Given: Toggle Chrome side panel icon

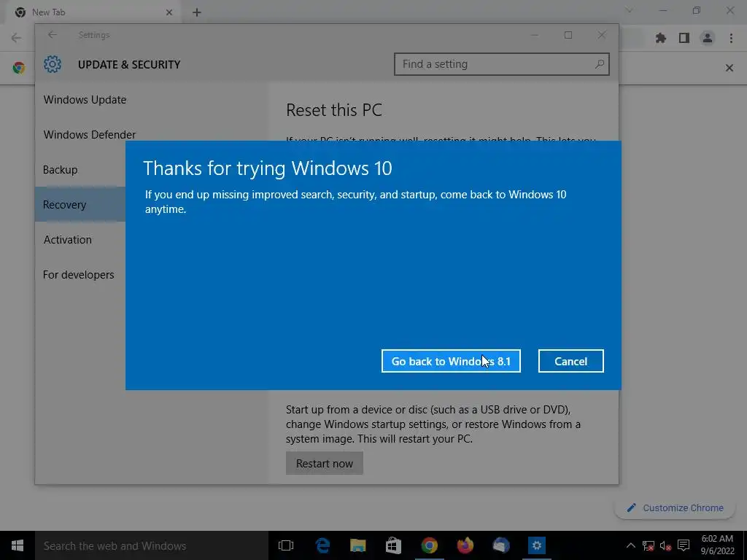Looking at the screenshot, I should pos(684,38).
